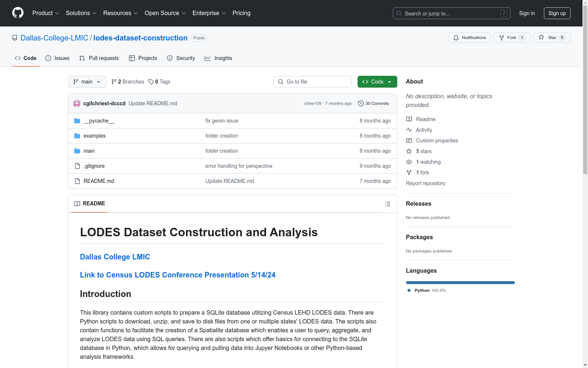Click the "Introduction" heading text
This screenshot has height=368, width=588.
[105, 294]
